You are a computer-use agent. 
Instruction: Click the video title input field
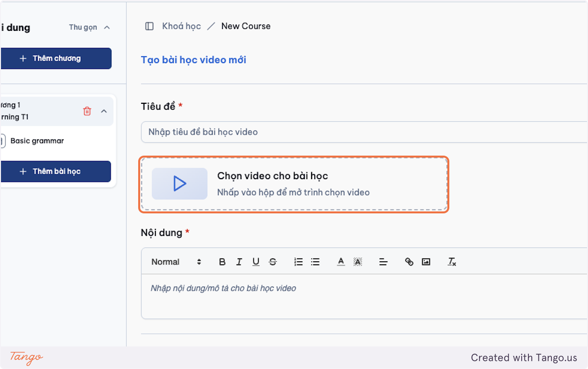pos(365,132)
